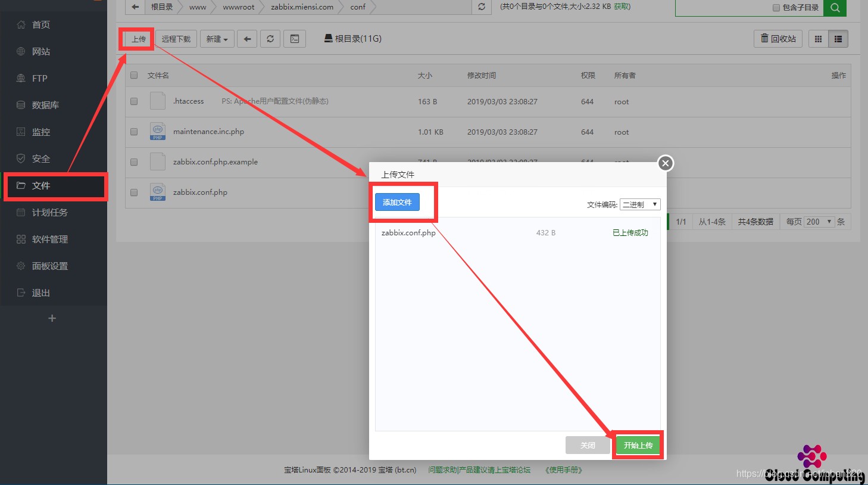868x485 pixels.
Task: Click the 计划任务 calendar icon in sidebar
Action: [21, 212]
